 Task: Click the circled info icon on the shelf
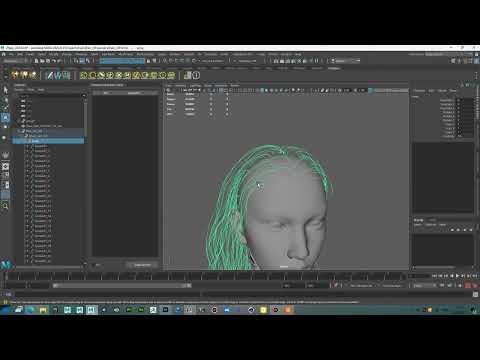click(x=196, y=75)
